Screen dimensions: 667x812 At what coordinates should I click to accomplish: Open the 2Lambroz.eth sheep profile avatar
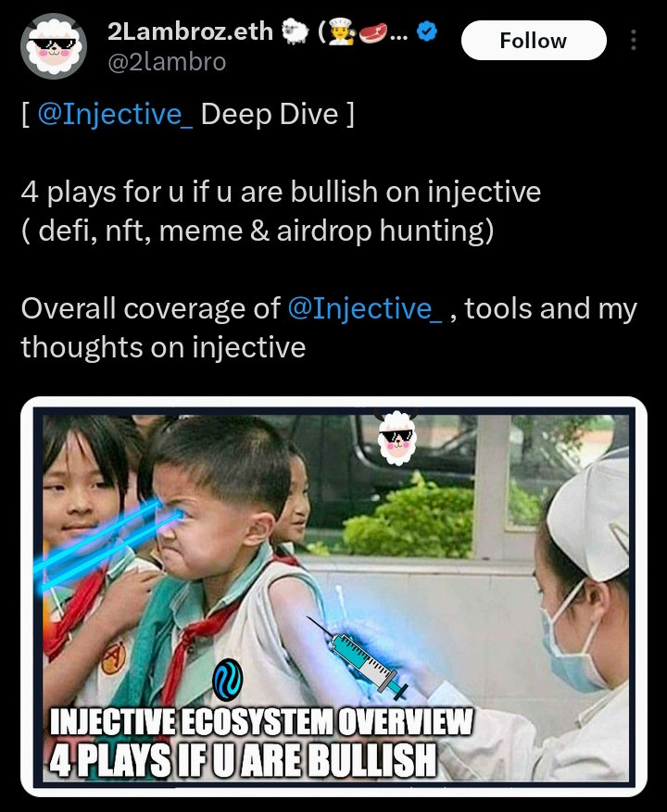click(54, 46)
